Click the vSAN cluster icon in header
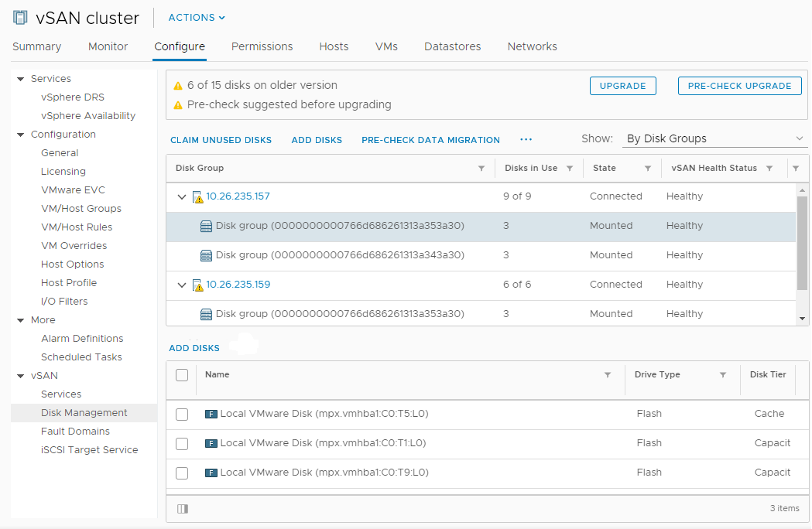Screen dimensions: 812x529 coord(20,18)
